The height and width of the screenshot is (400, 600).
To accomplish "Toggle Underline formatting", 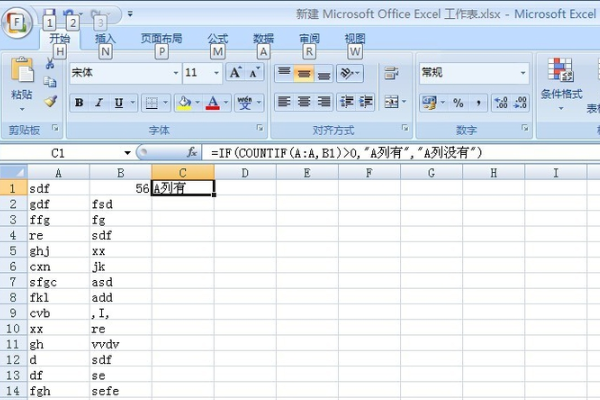I will pyautogui.click(x=119, y=103).
